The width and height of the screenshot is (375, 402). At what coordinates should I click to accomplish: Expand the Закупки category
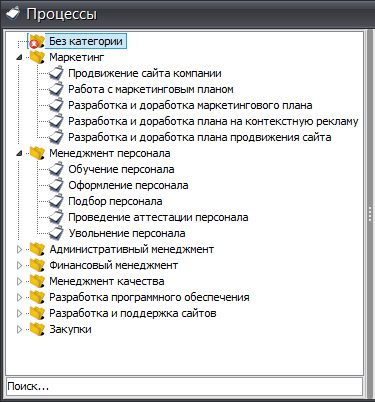tap(19, 329)
